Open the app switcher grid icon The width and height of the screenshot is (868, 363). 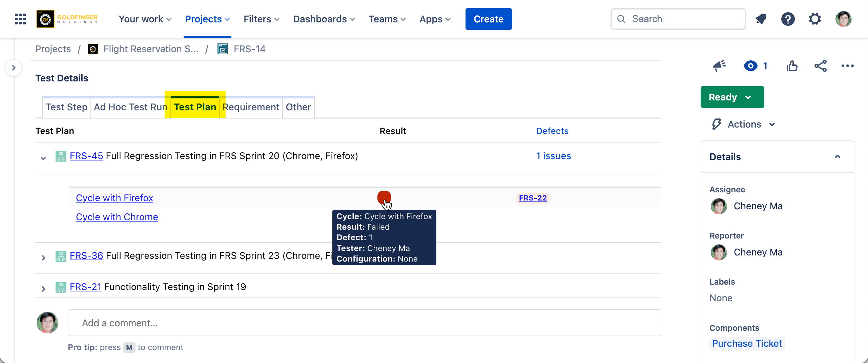coord(20,19)
